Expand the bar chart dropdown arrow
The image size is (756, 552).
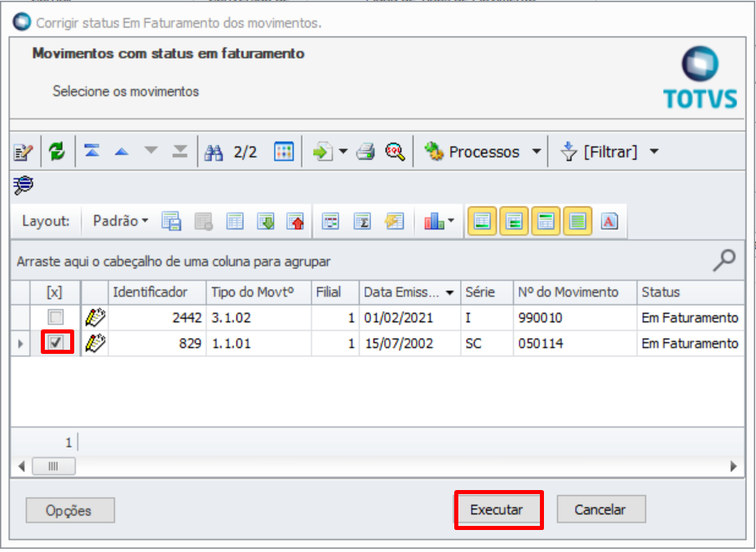tap(451, 221)
